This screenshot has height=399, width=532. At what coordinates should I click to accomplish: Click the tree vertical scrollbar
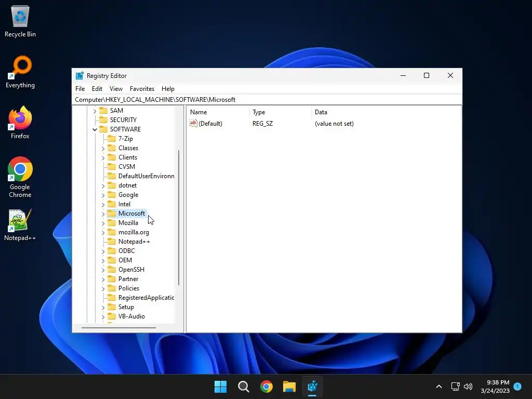(x=179, y=217)
